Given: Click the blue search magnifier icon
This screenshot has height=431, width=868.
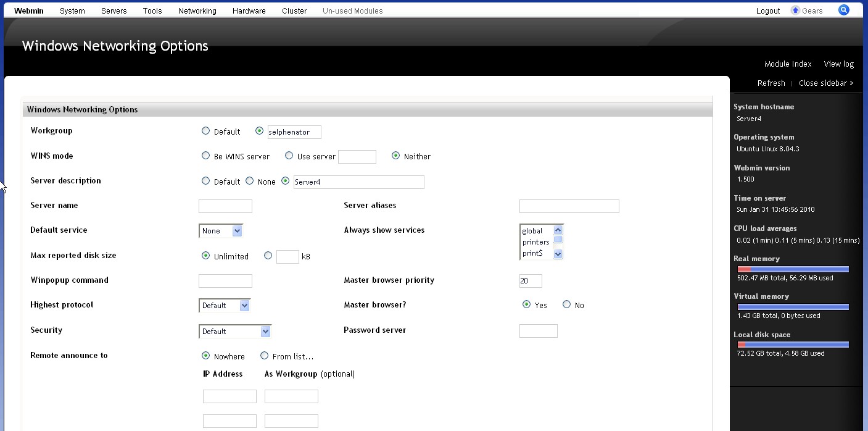Looking at the screenshot, I should [843, 10].
